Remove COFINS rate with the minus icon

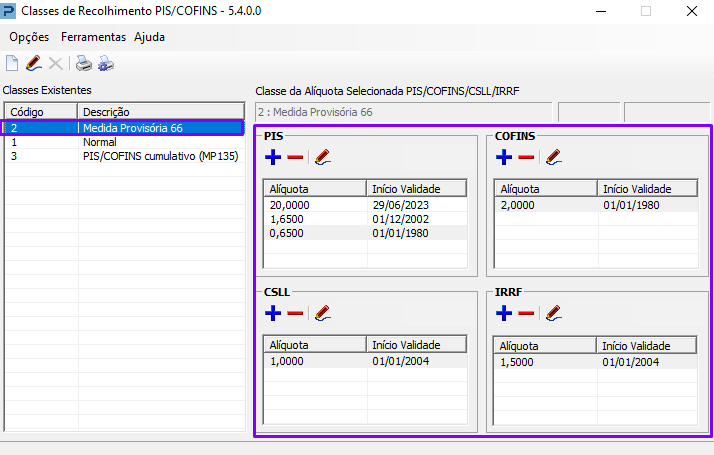pyautogui.click(x=526, y=157)
